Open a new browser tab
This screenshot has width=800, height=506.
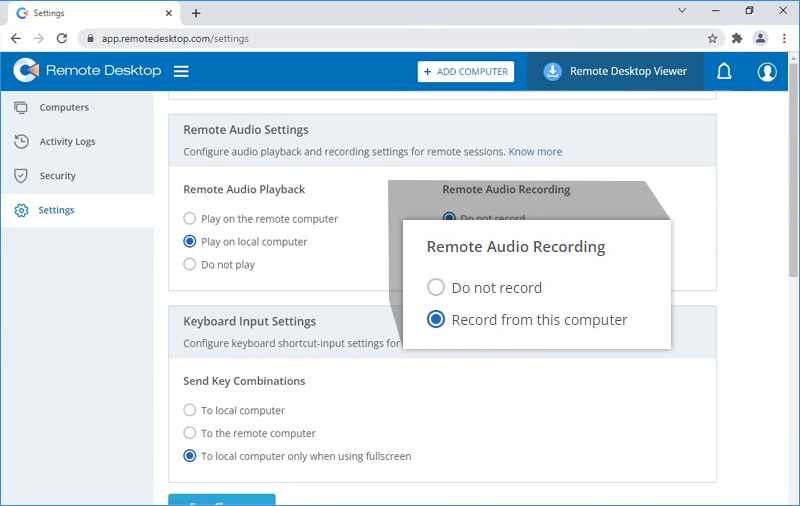pos(196,13)
